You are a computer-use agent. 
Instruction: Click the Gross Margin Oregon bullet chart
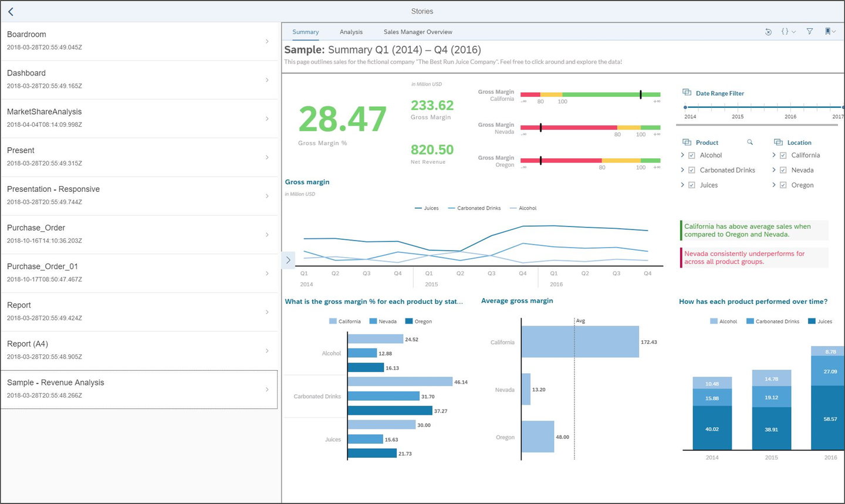pyautogui.click(x=590, y=160)
